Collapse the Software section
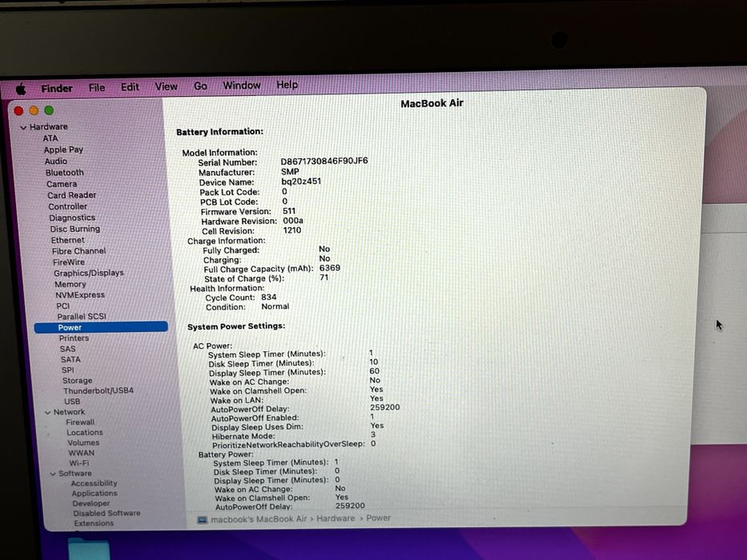Image resolution: width=747 pixels, height=560 pixels. [53, 474]
